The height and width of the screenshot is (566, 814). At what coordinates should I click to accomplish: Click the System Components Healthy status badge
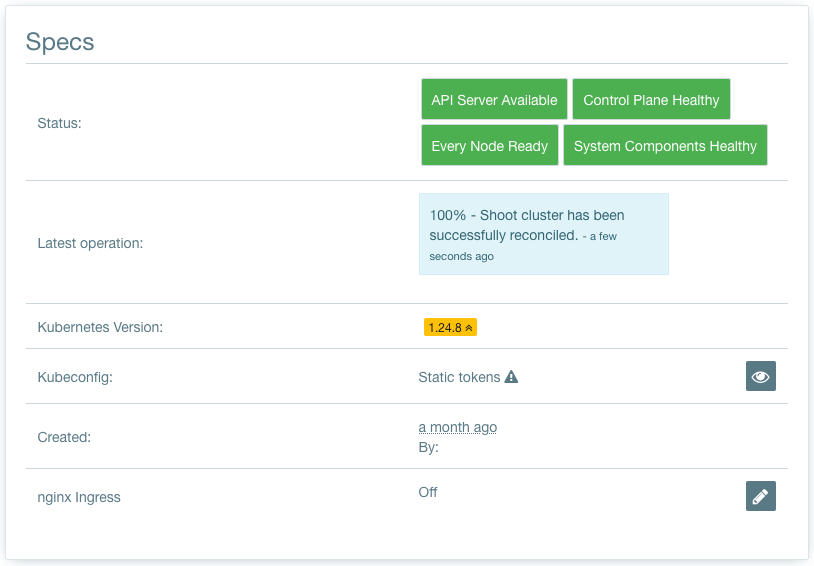click(665, 145)
